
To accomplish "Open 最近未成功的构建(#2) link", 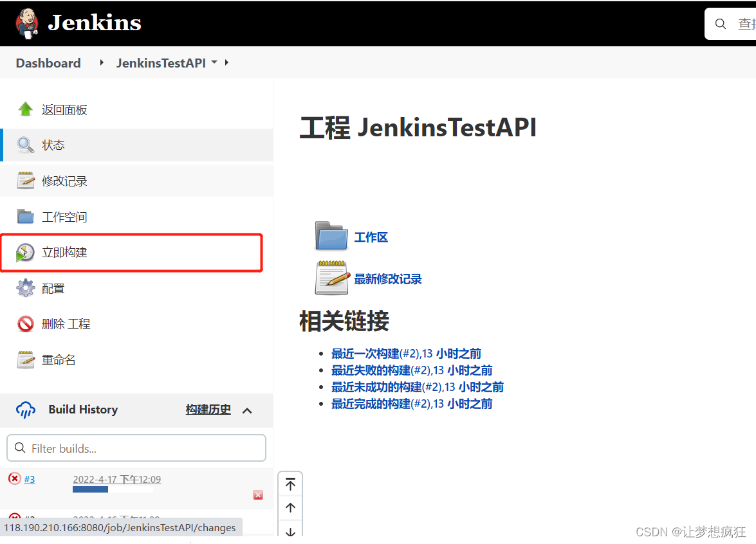I will coord(418,387).
